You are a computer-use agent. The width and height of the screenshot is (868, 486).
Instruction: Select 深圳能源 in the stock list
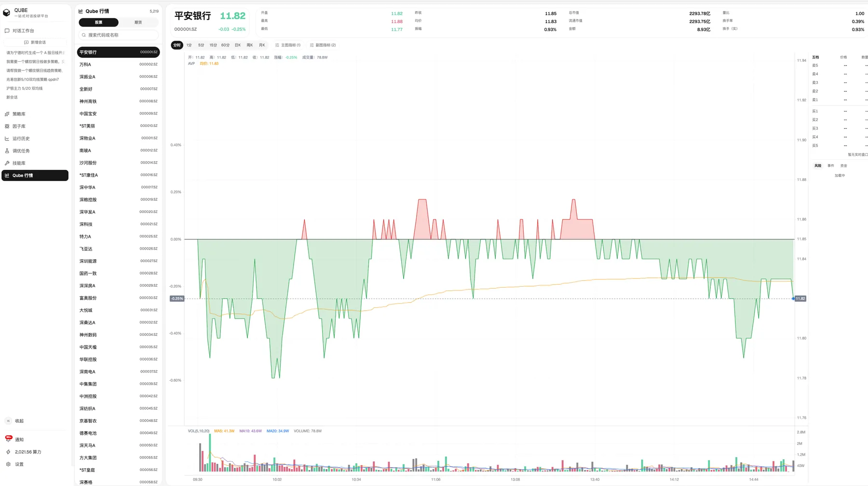coord(119,261)
